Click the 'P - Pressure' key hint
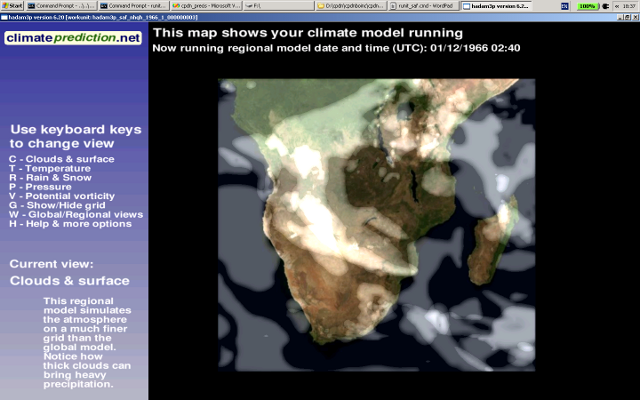The height and width of the screenshot is (400, 640). click(x=40, y=187)
